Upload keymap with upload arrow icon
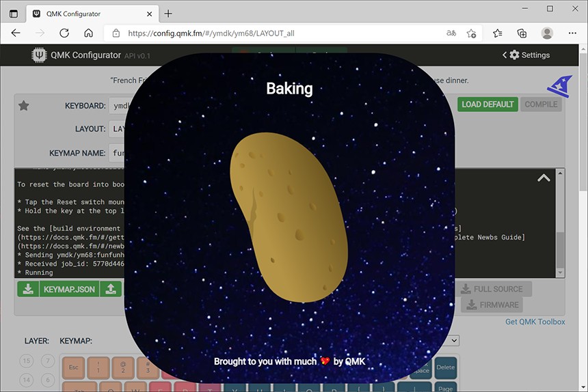 click(111, 289)
